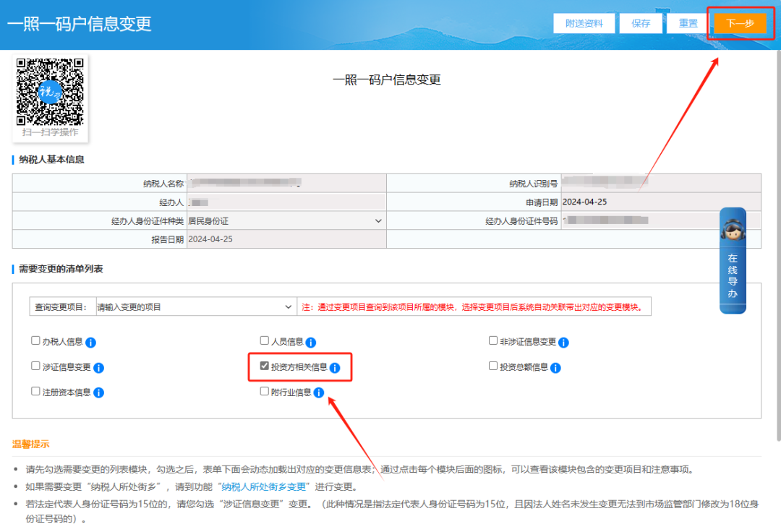The image size is (781, 532).
Task: Click the QR code 扫一扫学操作 image
Action: point(50,93)
